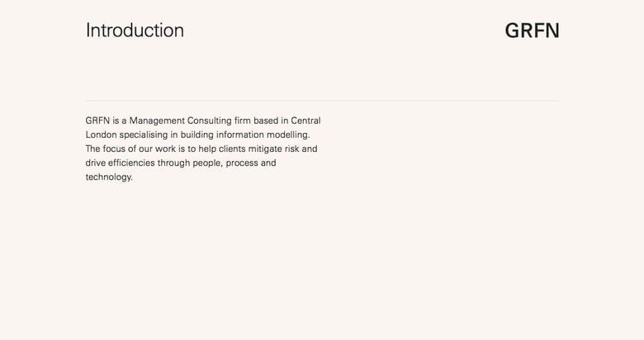
Task: Click the Introduction page heading
Action: [x=135, y=31]
